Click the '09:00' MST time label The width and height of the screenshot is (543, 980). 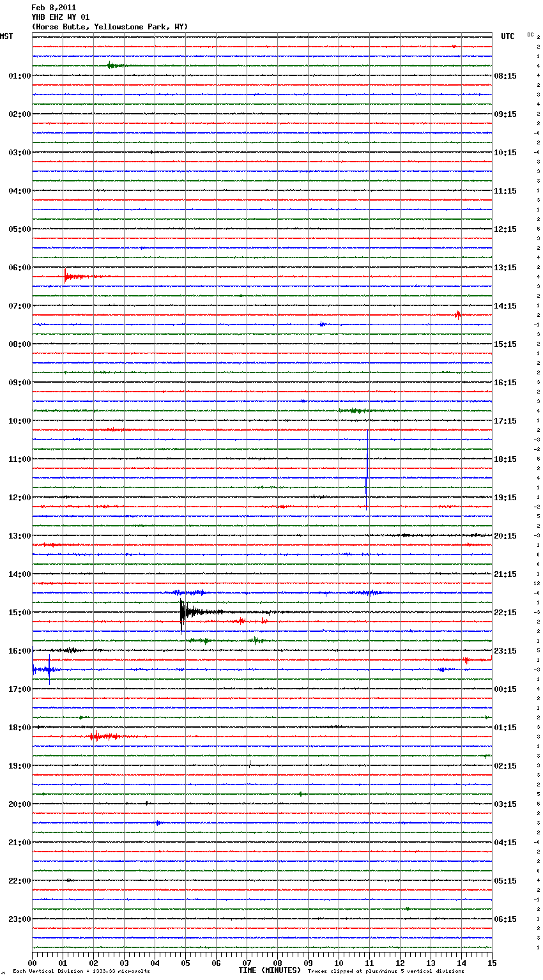[x=19, y=383]
